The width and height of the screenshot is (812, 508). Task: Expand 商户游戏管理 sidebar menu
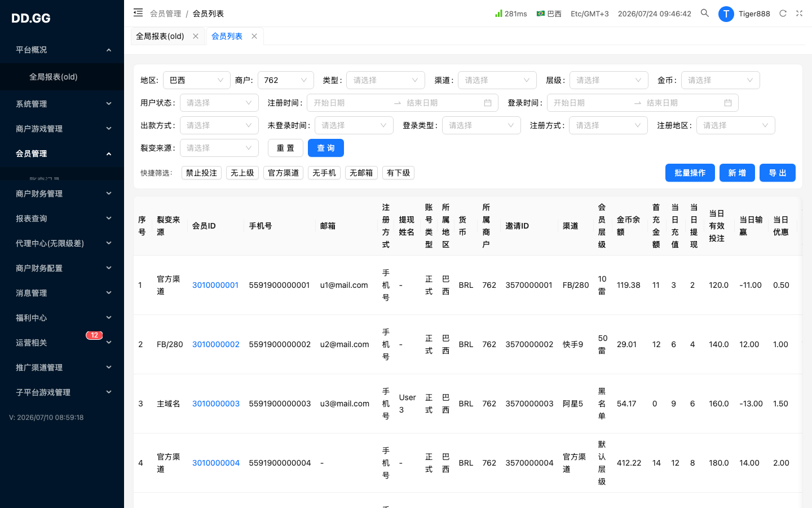[62, 129]
